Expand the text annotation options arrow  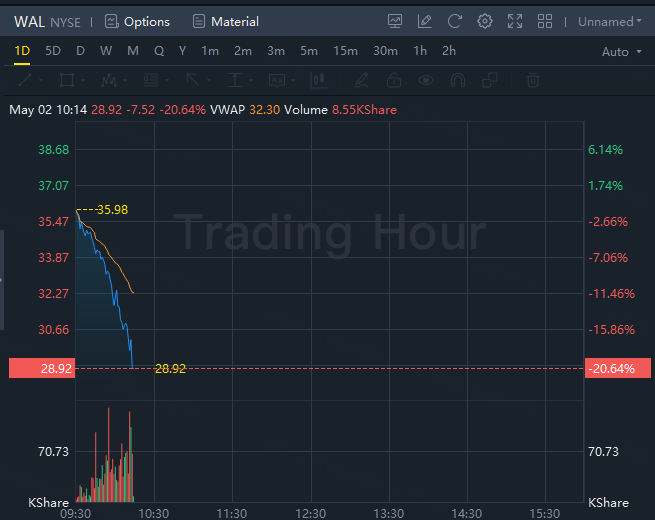click(x=293, y=80)
